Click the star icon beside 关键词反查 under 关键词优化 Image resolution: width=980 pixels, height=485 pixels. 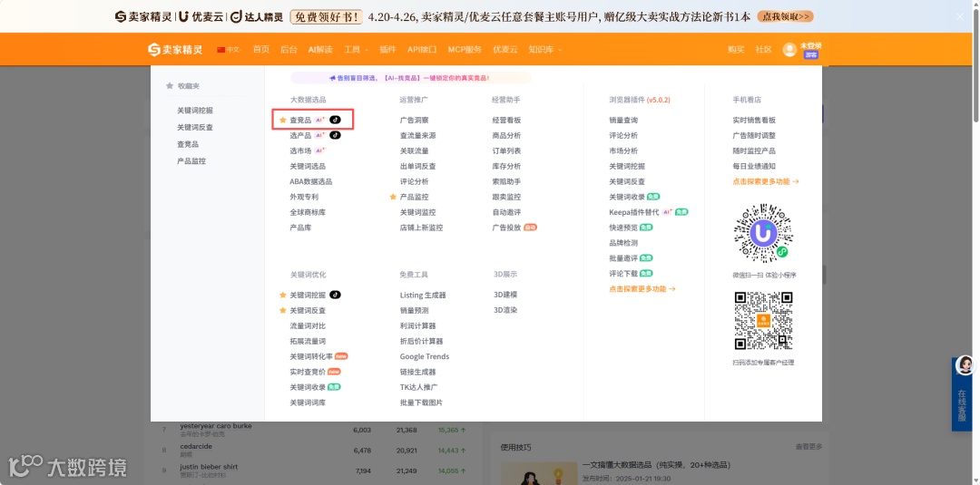point(282,310)
